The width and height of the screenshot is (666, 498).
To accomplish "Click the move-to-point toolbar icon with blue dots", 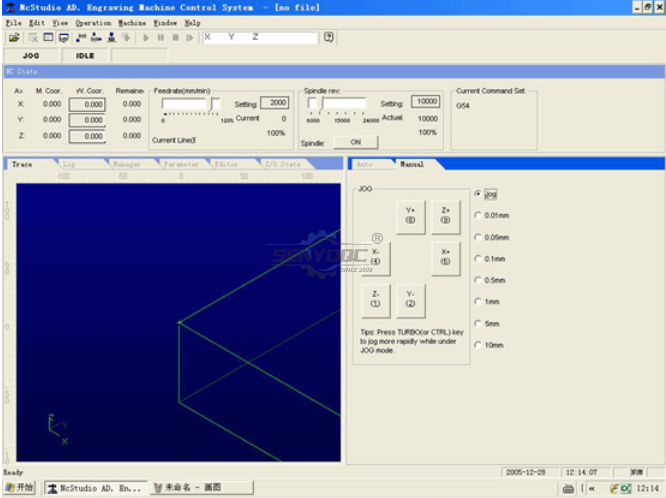I will [81, 38].
